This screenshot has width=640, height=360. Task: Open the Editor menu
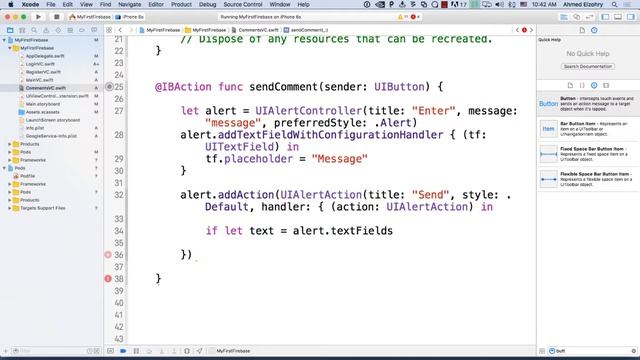coord(156,4)
